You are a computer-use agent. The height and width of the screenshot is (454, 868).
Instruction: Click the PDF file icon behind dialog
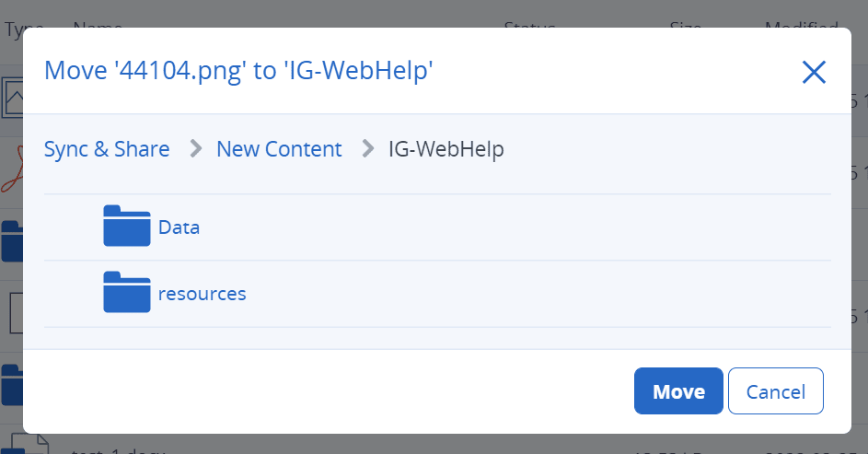click(x=11, y=166)
